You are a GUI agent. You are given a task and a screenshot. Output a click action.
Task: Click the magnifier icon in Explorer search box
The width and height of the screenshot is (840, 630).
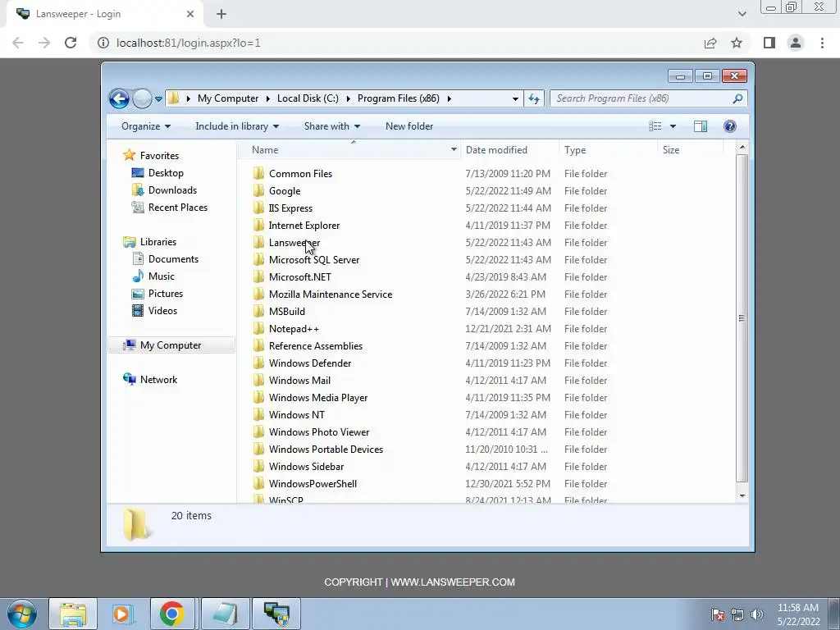click(737, 98)
